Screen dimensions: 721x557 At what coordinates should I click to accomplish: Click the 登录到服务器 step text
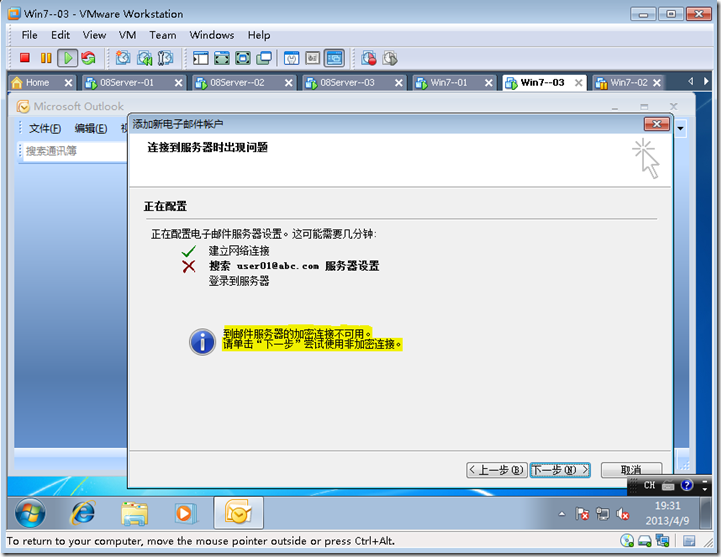click(239, 281)
